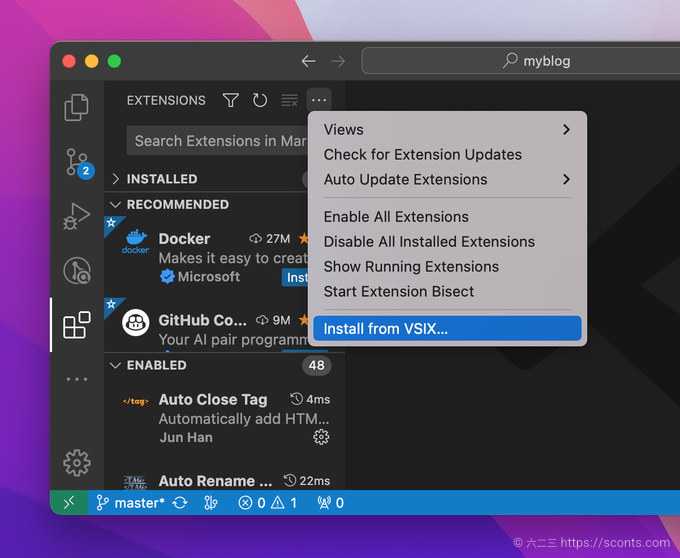This screenshot has height=558, width=680.
Task: Select Install from VSIX...
Action: [x=447, y=329]
